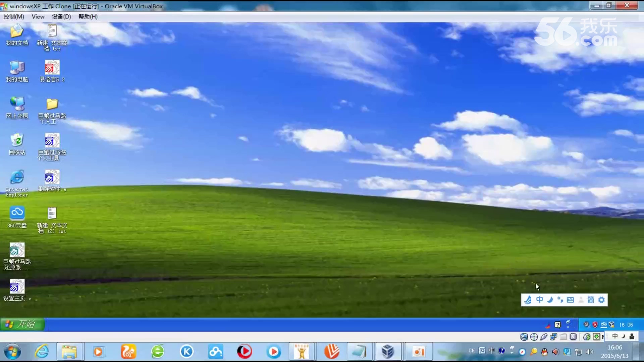This screenshot has width=644, height=362.
Task: Open the green 360 browser on host taskbar
Action: coord(158,352)
